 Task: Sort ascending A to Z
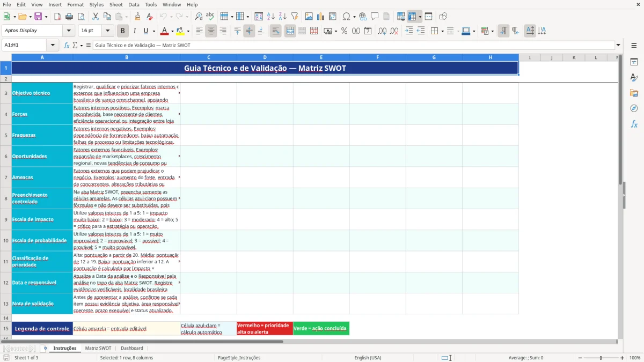pyautogui.click(x=270, y=17)
